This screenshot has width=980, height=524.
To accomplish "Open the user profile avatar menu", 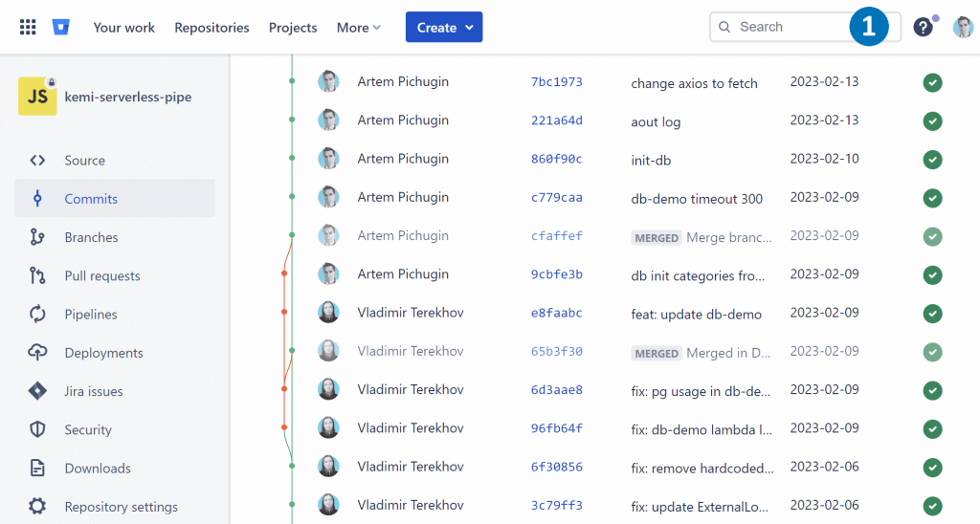I will click(963, 27).
